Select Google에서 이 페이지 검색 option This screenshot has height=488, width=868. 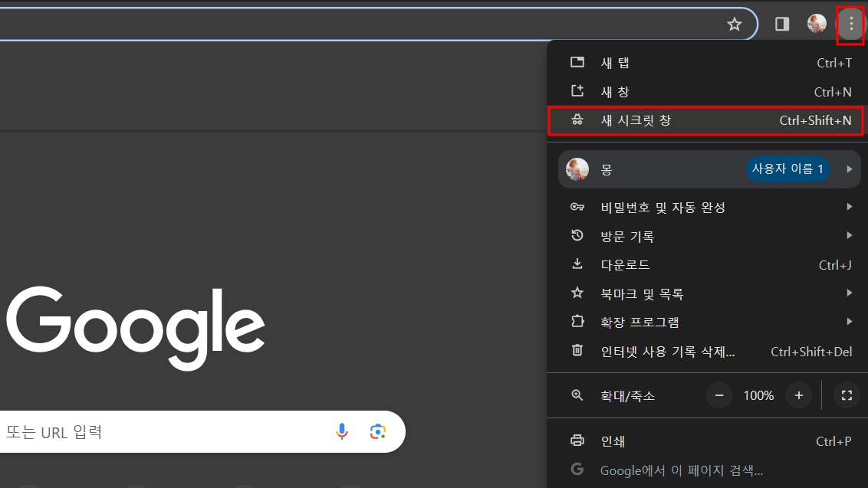click(x=708, y=470)
